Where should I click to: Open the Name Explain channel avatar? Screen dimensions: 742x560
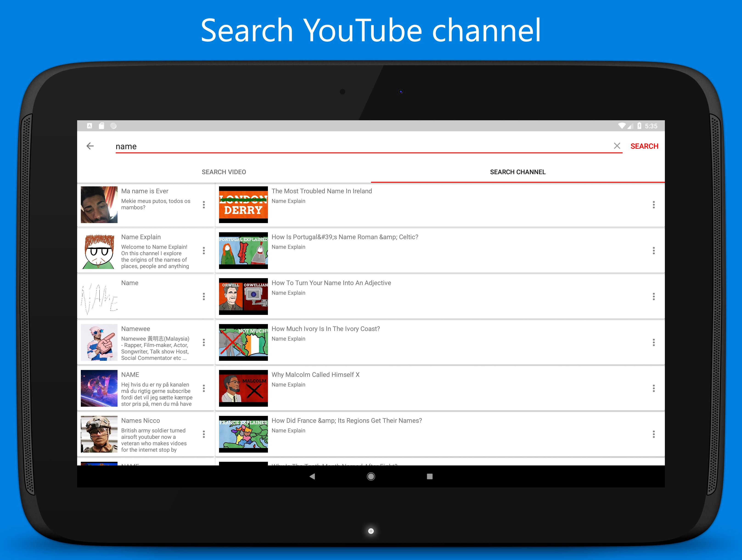pos(99,250)
